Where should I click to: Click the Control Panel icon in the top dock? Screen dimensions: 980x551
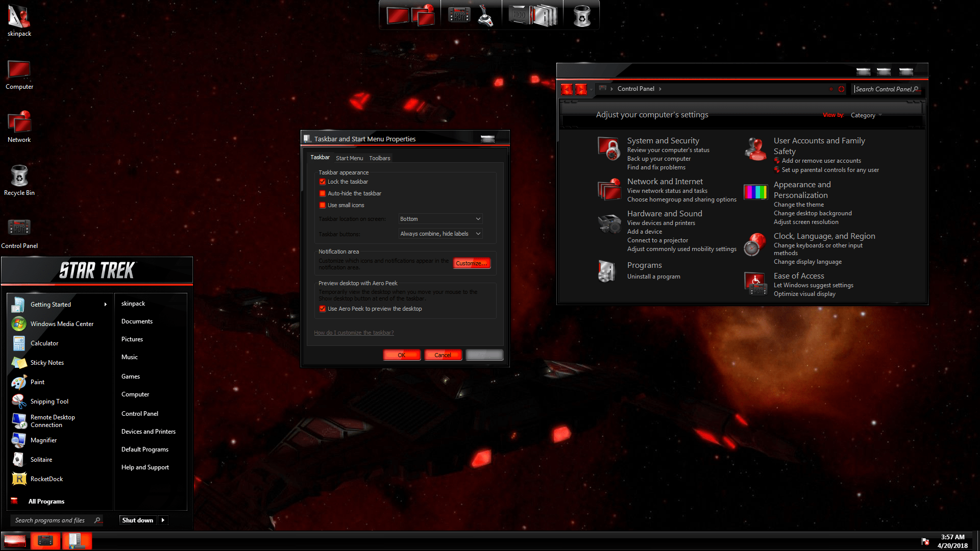click(459, 15)
